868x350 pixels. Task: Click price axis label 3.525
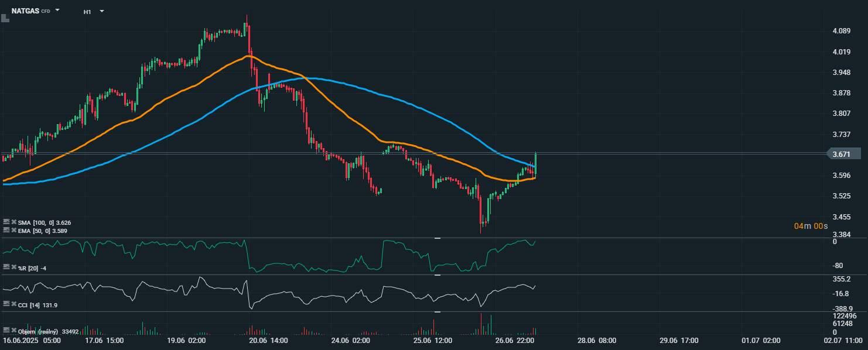(841, 196)
